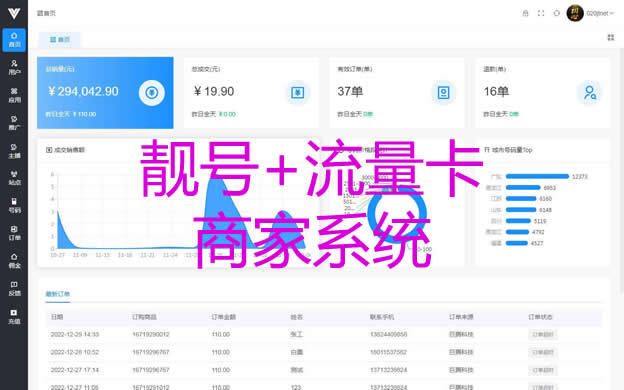Click status badge of 2022-12-27 17:14 order

pos(543,370)
